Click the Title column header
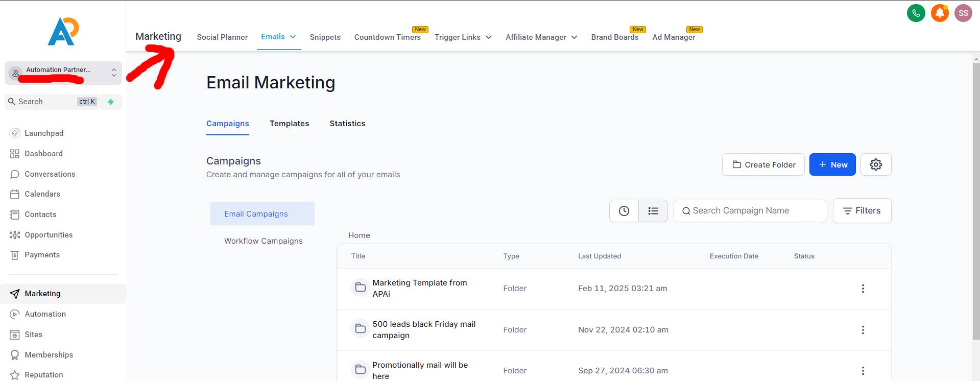 point(358,256)
